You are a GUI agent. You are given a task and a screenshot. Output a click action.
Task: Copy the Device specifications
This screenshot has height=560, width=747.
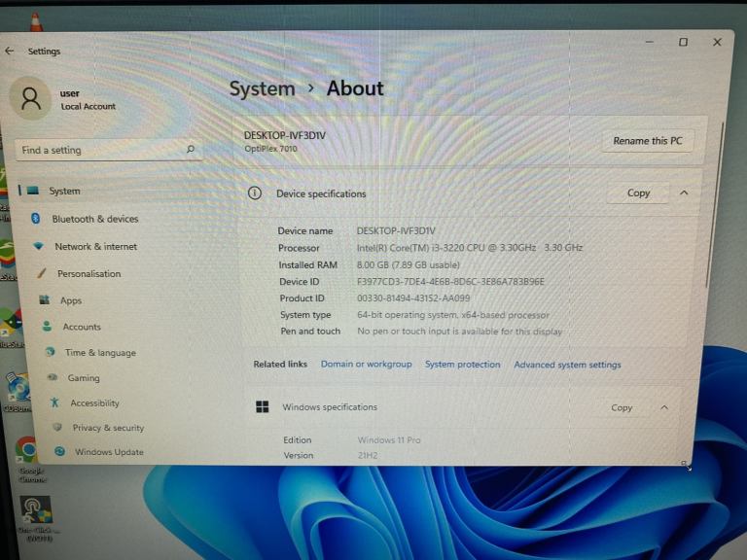[638, 193]
